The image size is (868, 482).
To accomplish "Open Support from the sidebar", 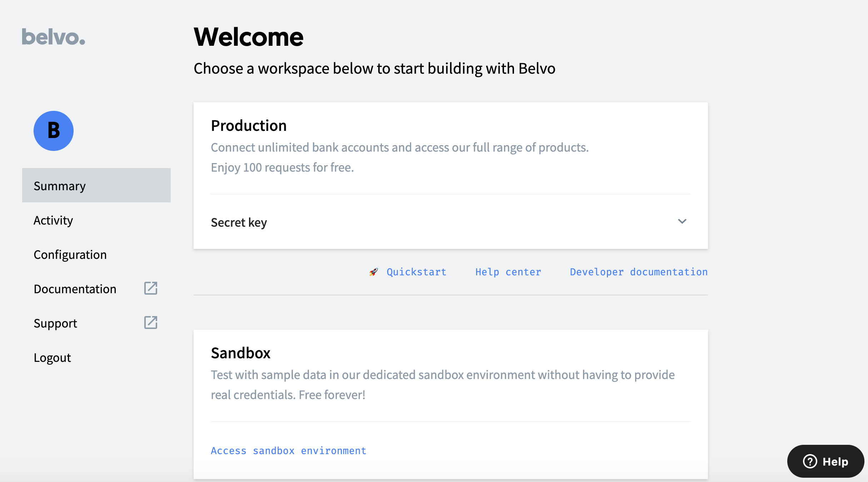I will (x=55, y=323).
